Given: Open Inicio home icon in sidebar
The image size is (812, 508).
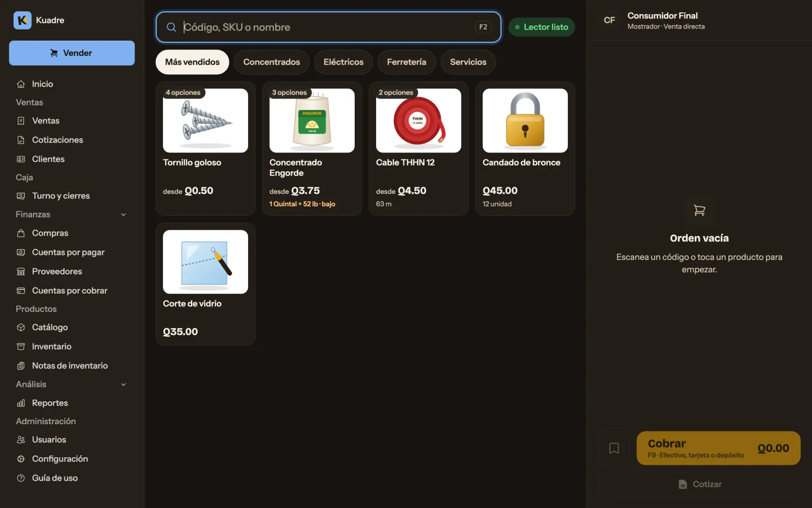Looking at the screenshot, I should (21, 84).
